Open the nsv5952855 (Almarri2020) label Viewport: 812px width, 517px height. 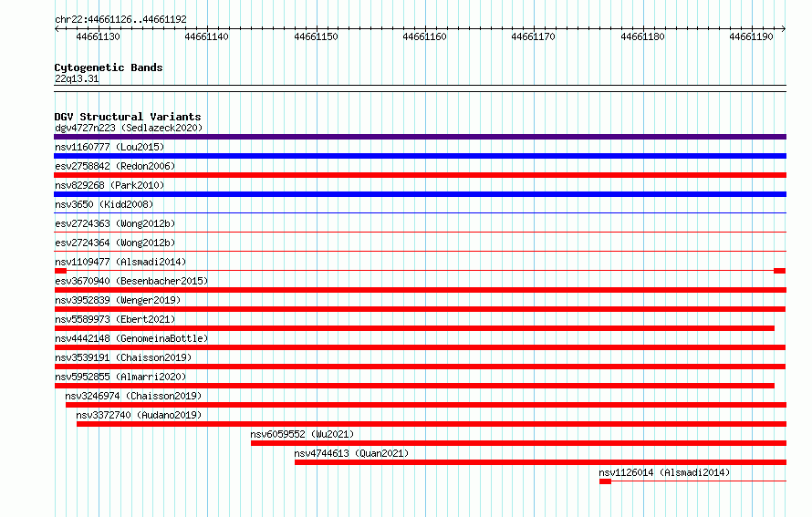point(120,377)
